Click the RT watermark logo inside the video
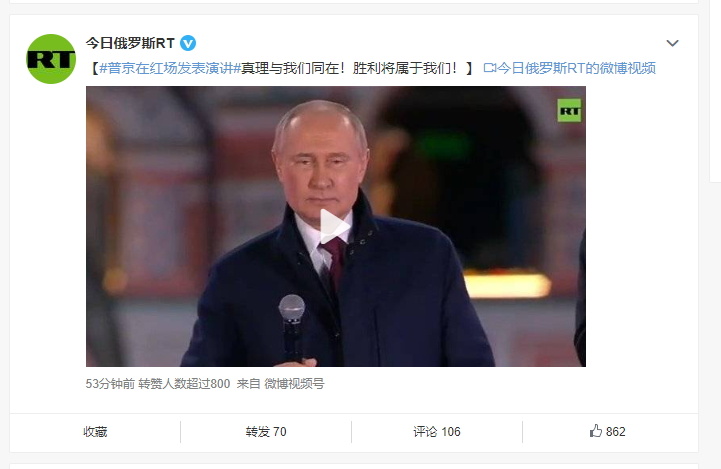This screenshot has height=469, width=721. click(569, 110)
